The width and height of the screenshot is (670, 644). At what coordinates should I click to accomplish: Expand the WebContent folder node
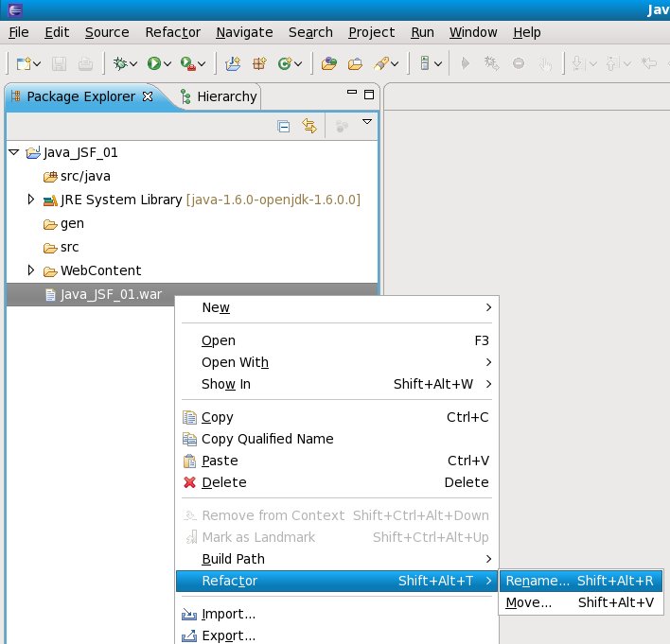pyautogui.click(x=31, y=270)
